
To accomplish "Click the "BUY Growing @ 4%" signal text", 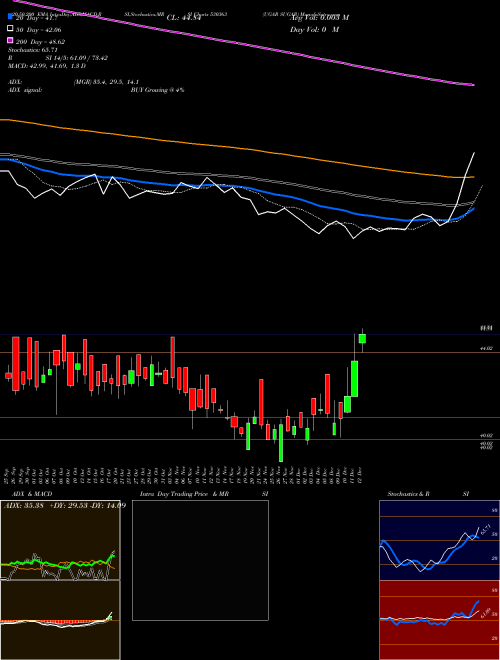I will [x=157, y=90].
